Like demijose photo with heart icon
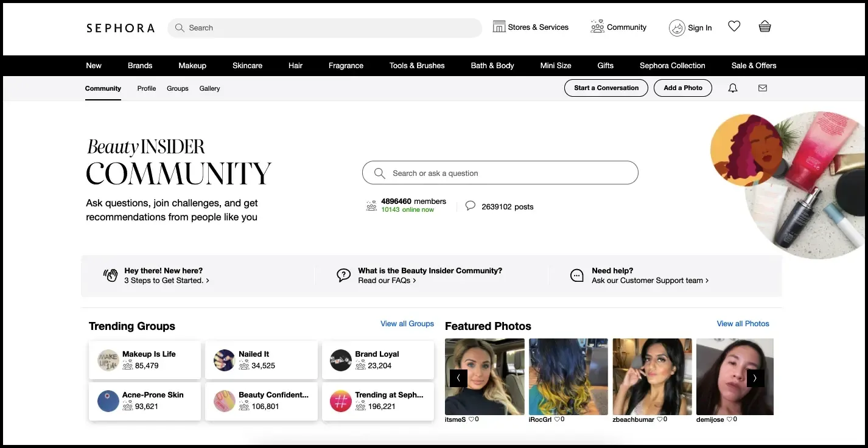This screenshot has height=448, width=868. (x=729, y=419)
